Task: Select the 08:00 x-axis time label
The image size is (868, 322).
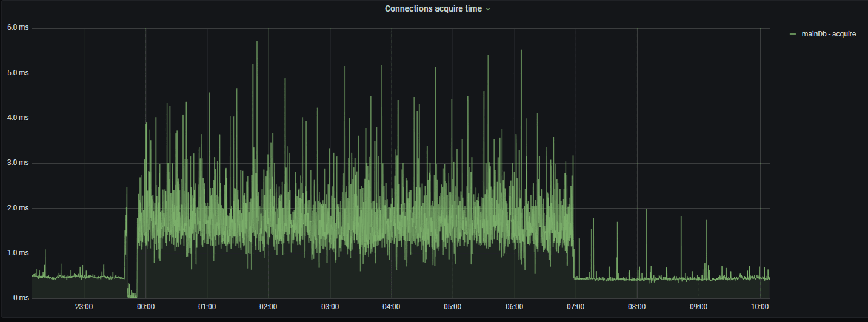Action: click(x=637, y=307)
